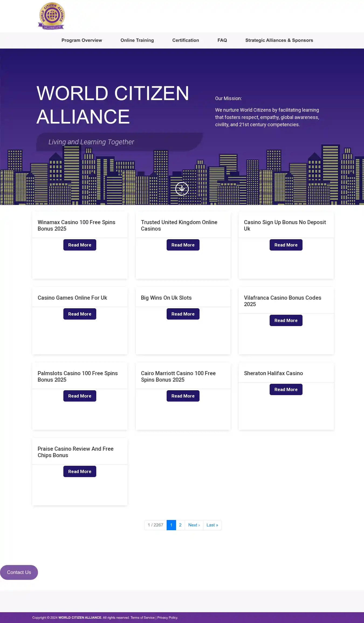The height and width of the screenshot is (623, 364).
Task: Open the Program Overview menu item
Action: (x=82, y=40)
